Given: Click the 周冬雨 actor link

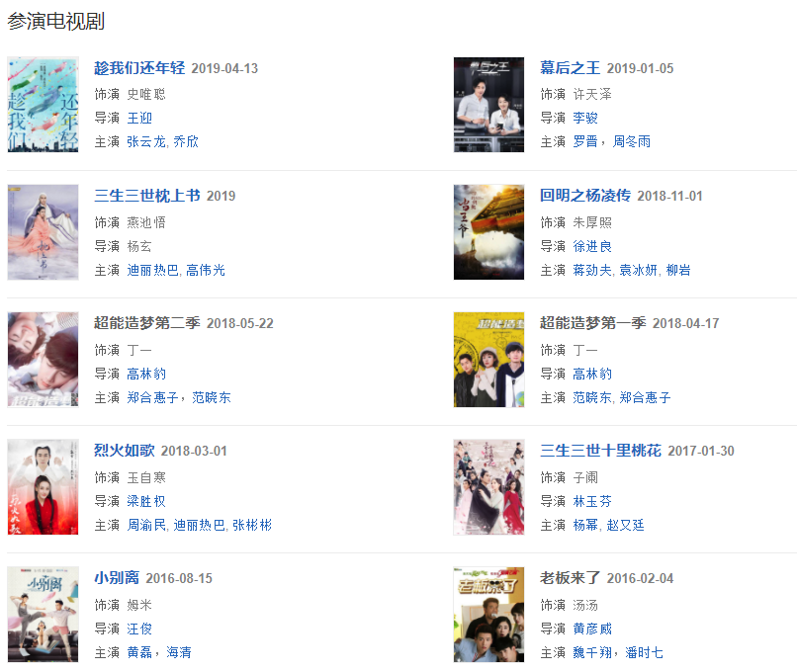Looking at the screenshot, I should [632, 141].
